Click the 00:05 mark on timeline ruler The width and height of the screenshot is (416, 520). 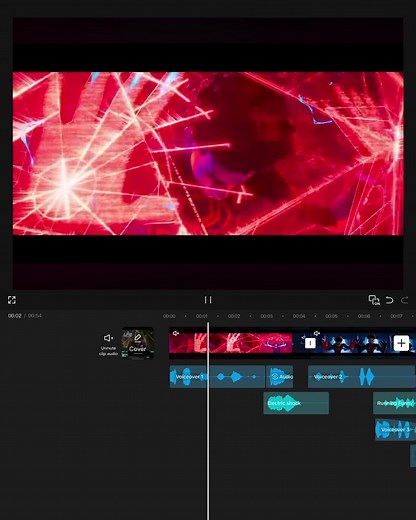pyautogui.click(x=331, y=316)
